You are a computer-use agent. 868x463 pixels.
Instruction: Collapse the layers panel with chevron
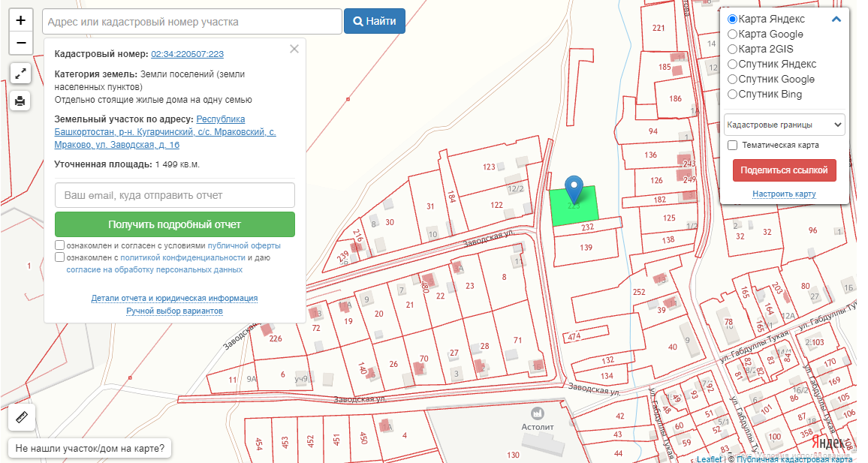[836, 20]
